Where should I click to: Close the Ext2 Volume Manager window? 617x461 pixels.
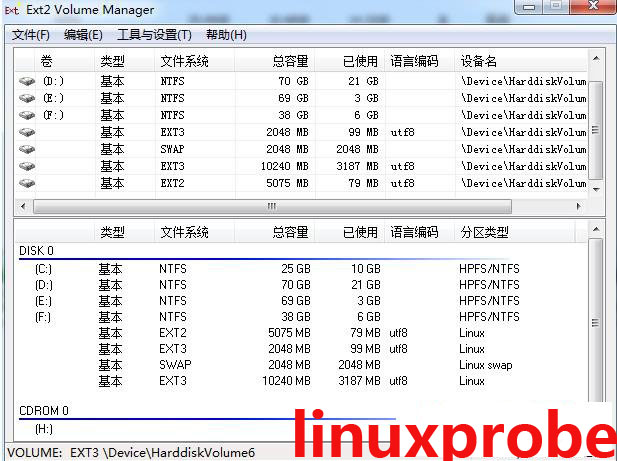593,6
